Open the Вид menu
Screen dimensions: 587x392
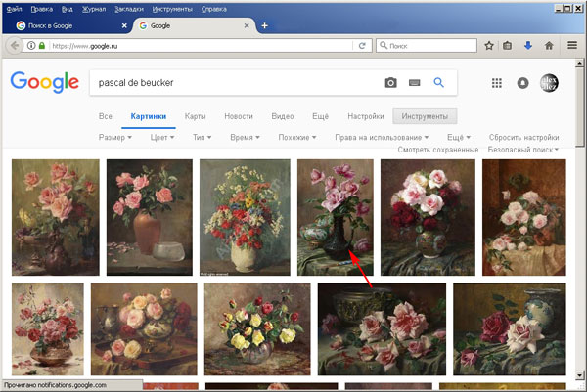tap(67, 9)
